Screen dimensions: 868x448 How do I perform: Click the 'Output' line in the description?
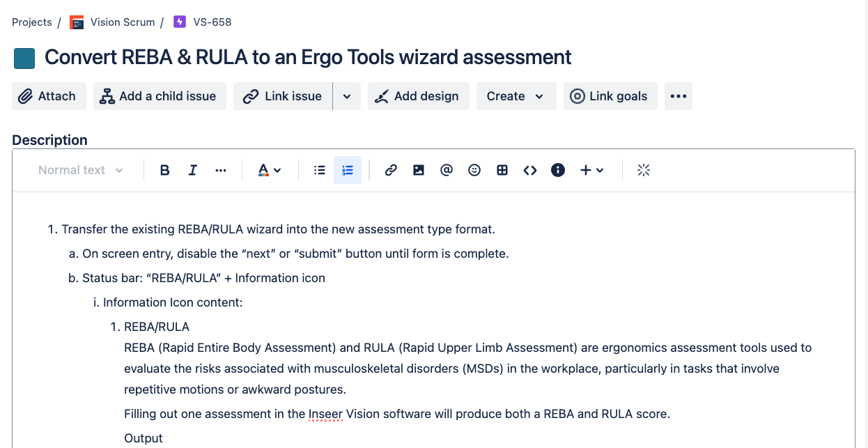click(x=144, y=438)
